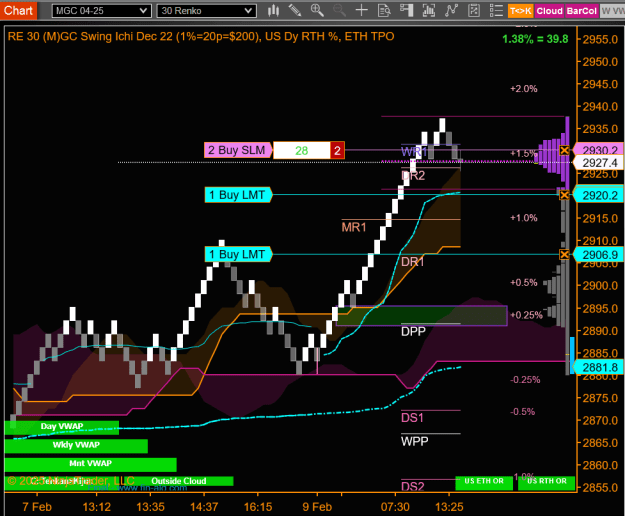Click the 7 Feb time axis label

pyautogui.click(x=37, y=507)
